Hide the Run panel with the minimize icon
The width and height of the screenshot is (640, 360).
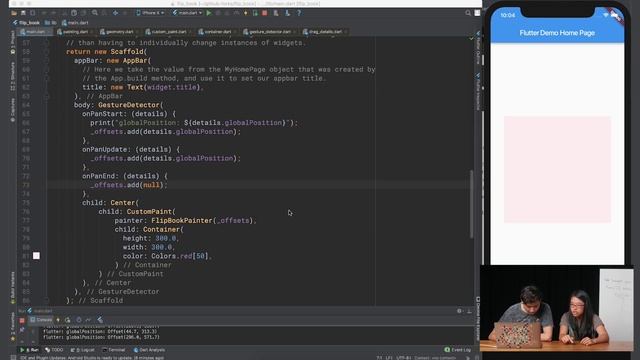pyautogui.click(x=469, y=311)
